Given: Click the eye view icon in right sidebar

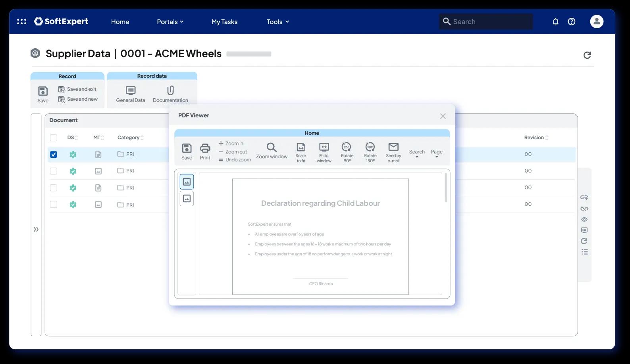Looking at the screenshot, I should [x=584, y=219].
